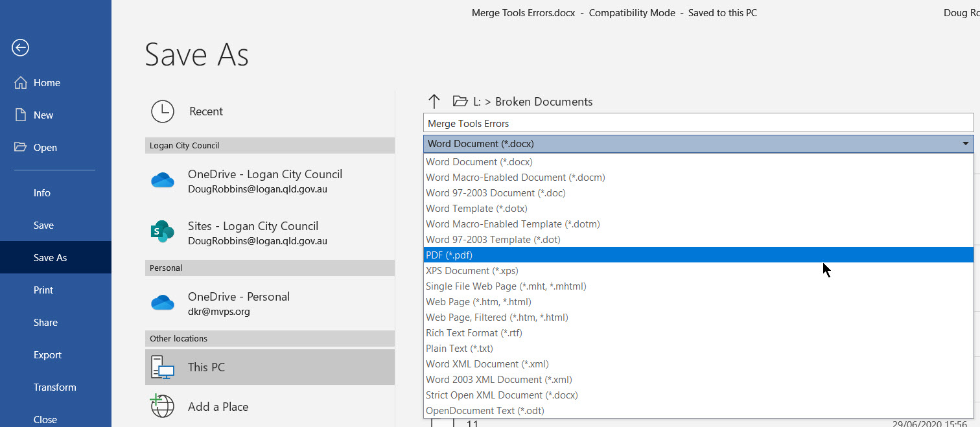Choose Word 97-2003 Template (*.dot)

(698, 240)
